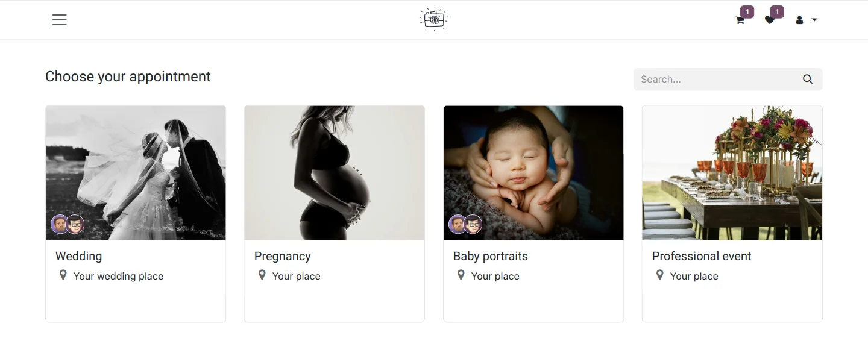Click staff avatars on Baby portraits card
This screenshot has width=868, height=347.
pyautogui.click(x=465, y=225)
